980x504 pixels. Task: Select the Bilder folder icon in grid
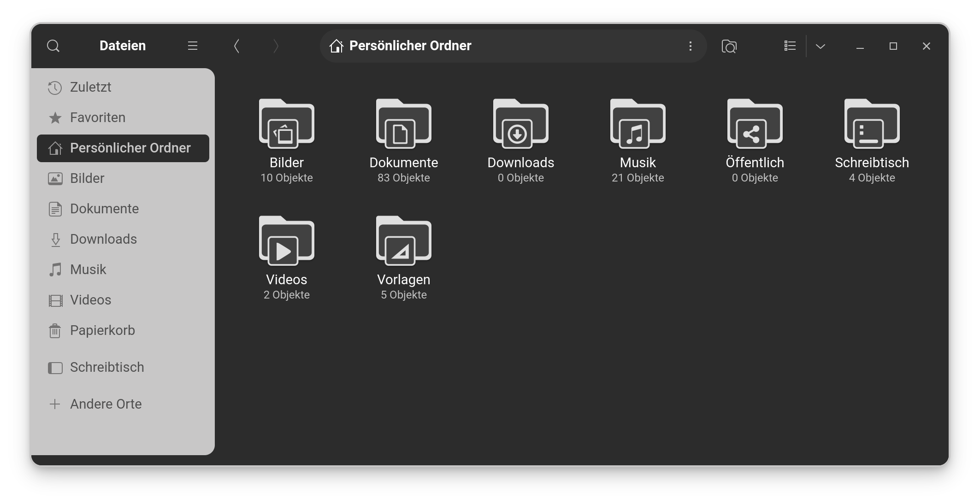(x=287, y=123)
